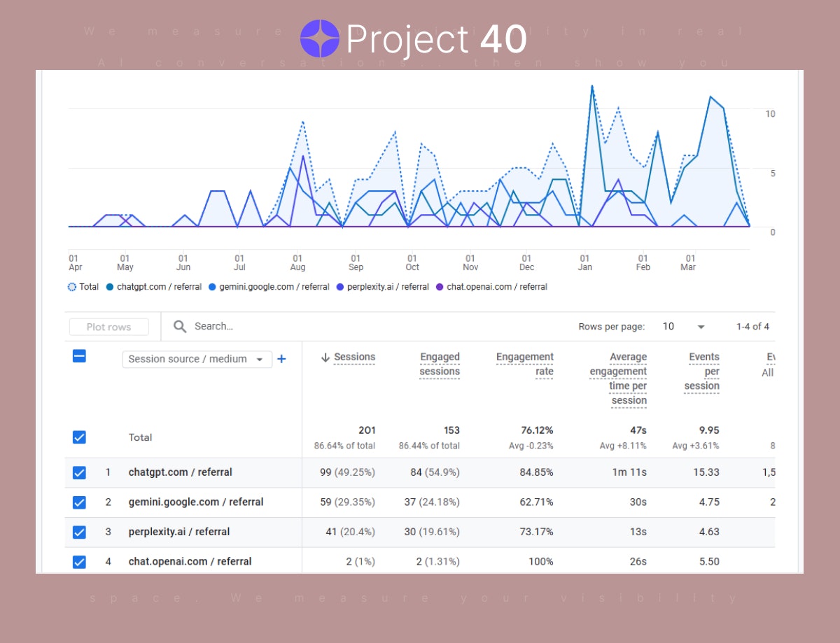Click perplexity.ai / referral legend entry
Viewport: 840px width, 643px height.
(383, 287)
